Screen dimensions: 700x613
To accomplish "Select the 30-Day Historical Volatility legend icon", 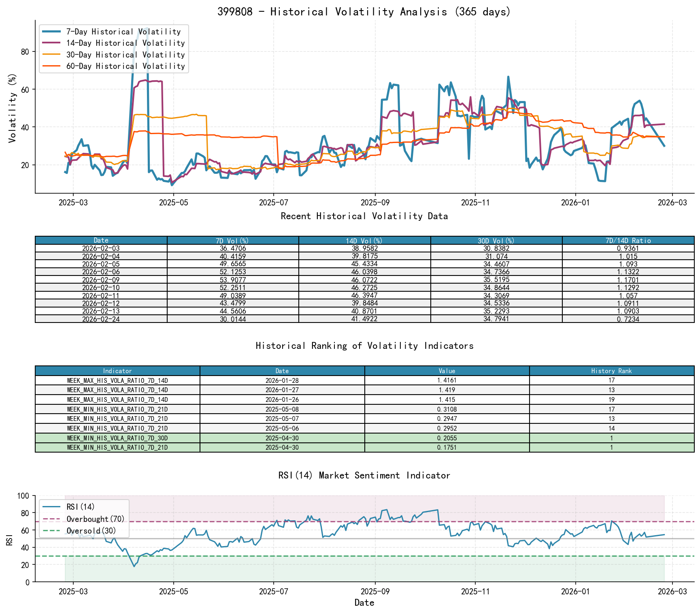I will coord(51,55).
